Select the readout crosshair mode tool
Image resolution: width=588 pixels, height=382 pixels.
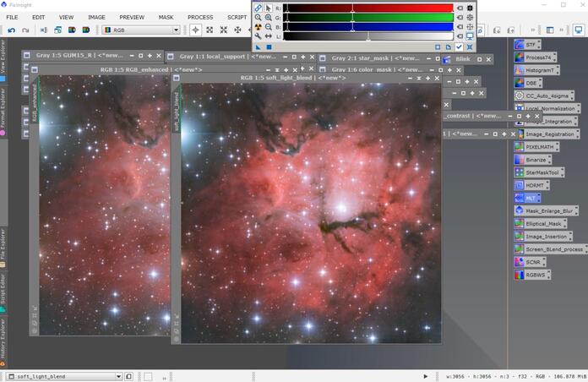195,30
